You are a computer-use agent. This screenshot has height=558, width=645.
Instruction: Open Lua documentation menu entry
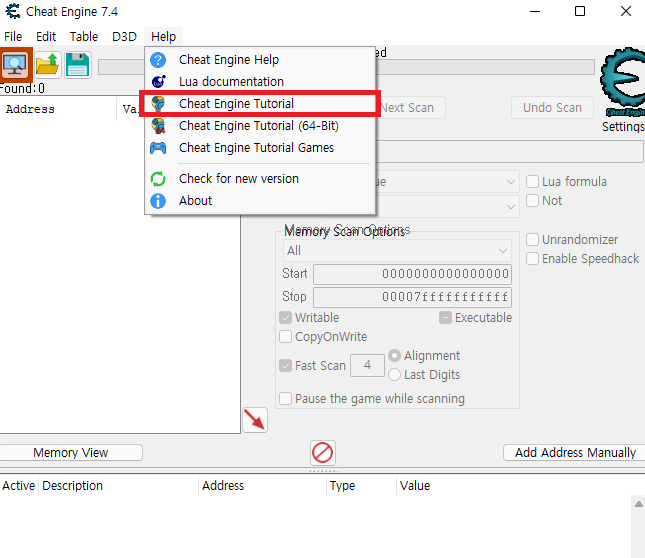tap(260, 81)
